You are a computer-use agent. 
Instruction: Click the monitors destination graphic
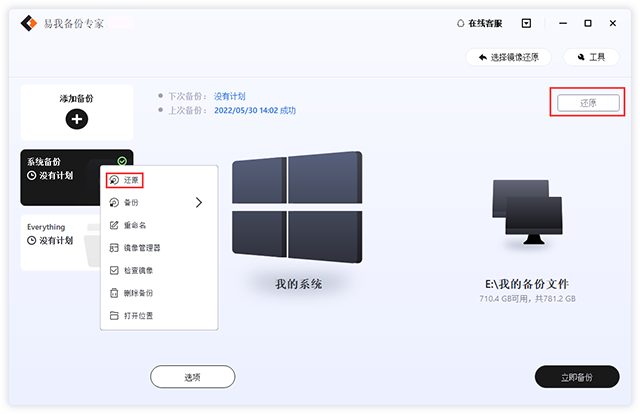point(527,212)
